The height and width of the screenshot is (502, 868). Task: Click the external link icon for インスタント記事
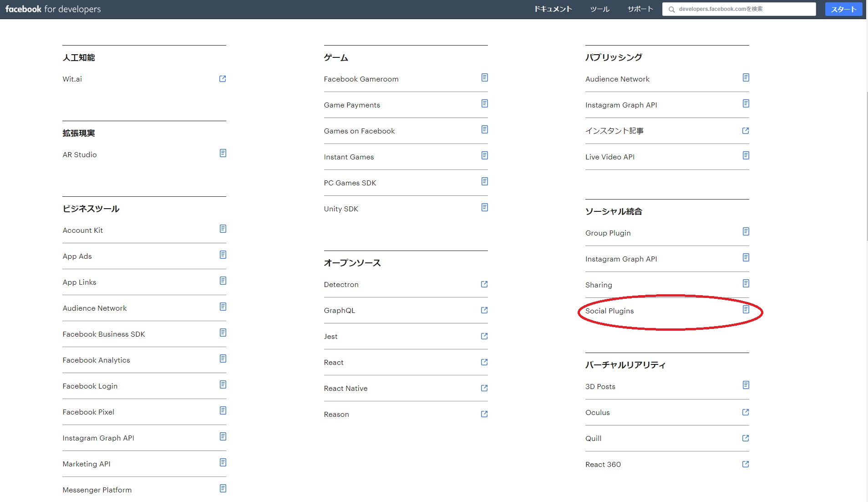tap(746, 131)
